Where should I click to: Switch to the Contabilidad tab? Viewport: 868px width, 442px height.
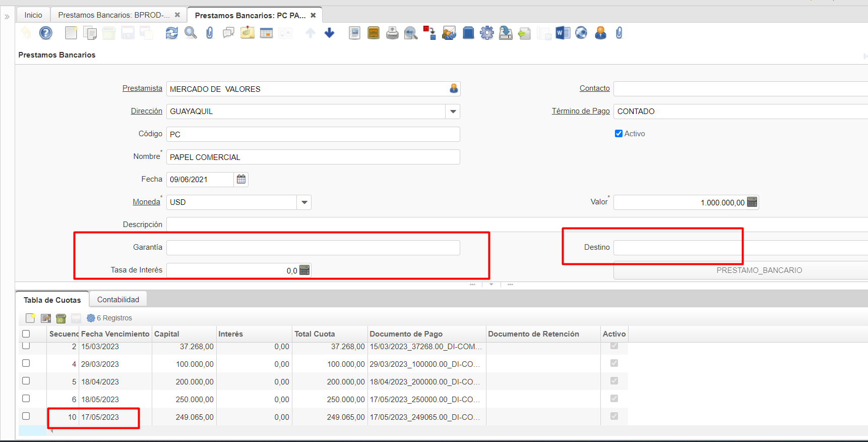[118, 300]
